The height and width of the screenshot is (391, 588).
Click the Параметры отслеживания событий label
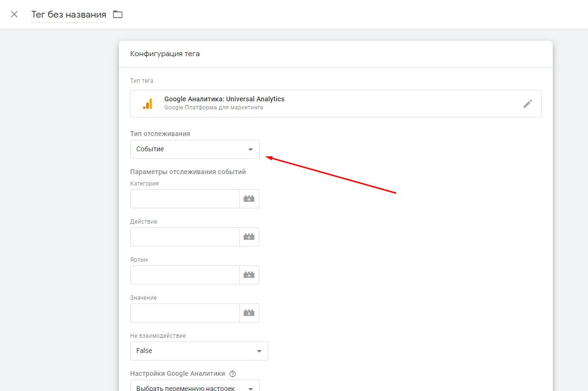pyautogui.click(x=188, y=172)
